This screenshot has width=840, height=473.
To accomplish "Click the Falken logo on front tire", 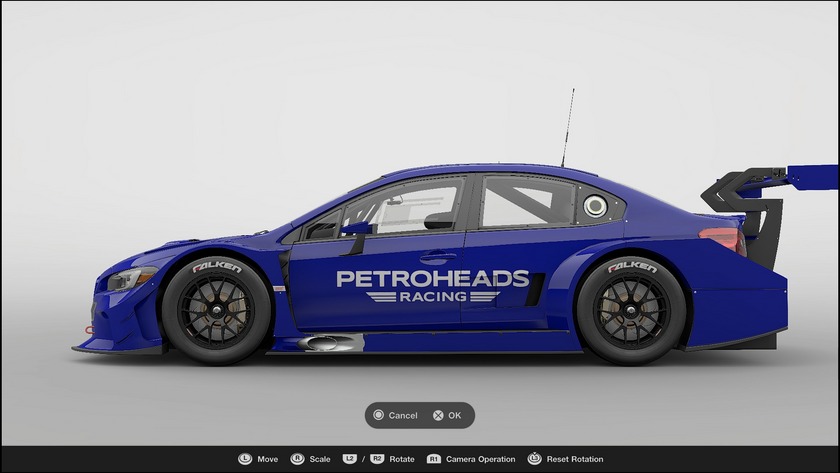I will [216, 266].
